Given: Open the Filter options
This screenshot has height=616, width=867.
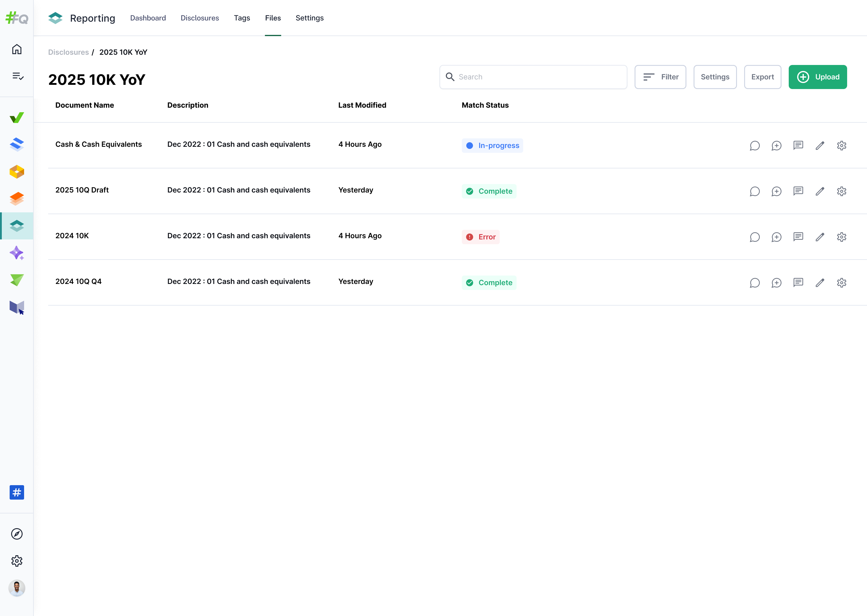Looking at the screenshot, I should [x=660, y=77].
